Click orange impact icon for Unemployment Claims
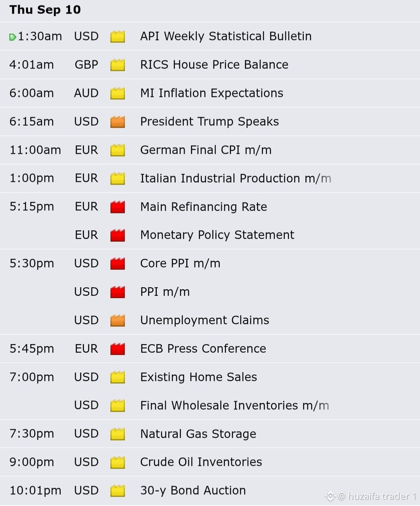The image size is (420, 506). tap(117, 321)
